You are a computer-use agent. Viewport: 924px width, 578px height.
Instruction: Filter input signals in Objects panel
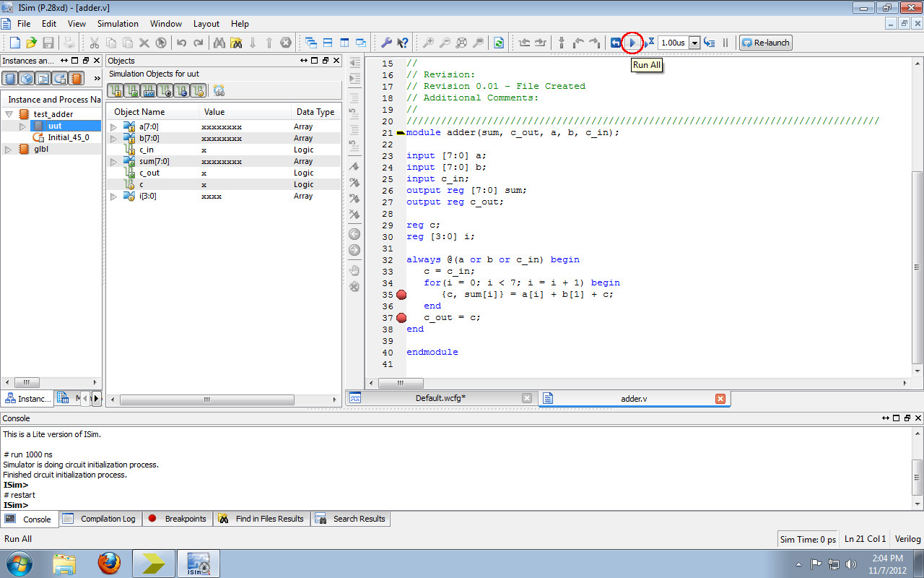point(115,90)
